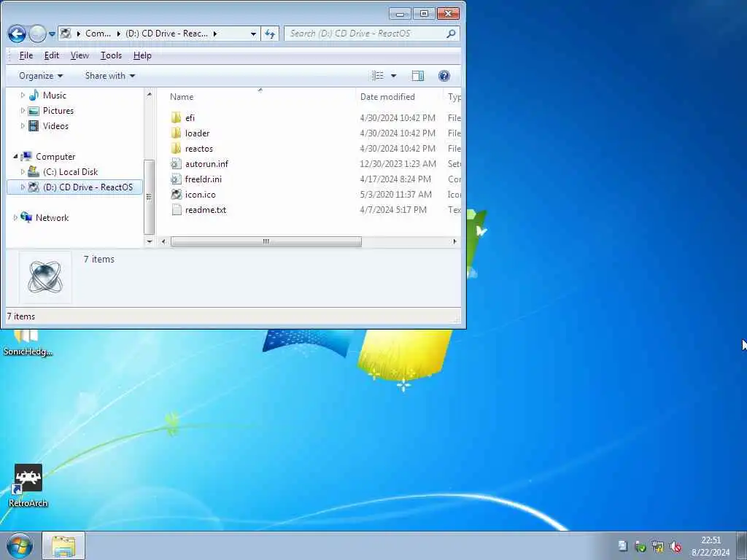Click the navigation pane scroll up arrow
This screenshot has width=747, height=560.
pyautogui.click(x=149, y=94)
